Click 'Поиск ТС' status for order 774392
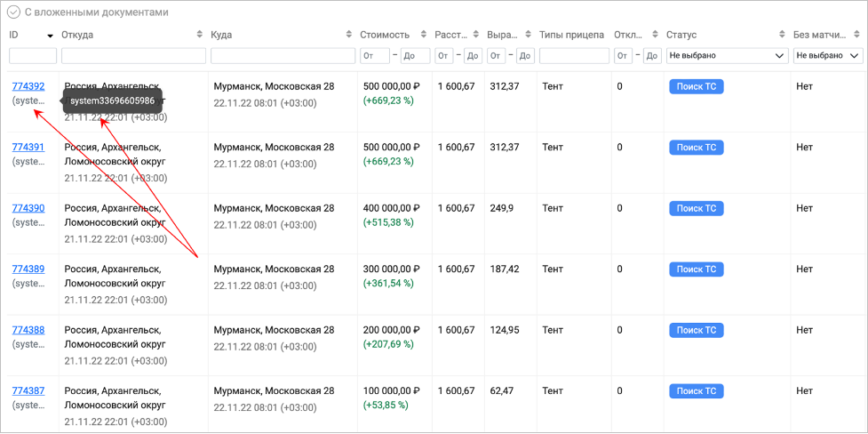The width and height of the screenshot is (868, 434). (697, 86)
